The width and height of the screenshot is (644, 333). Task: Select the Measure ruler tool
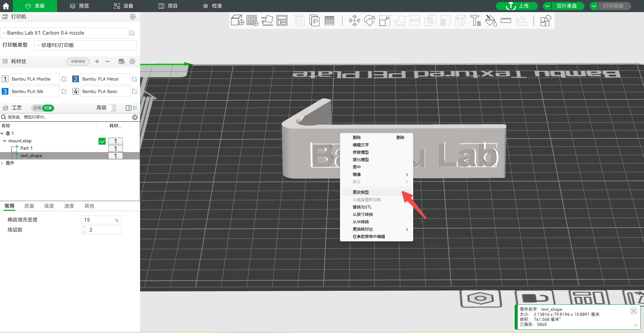point(506,20)
